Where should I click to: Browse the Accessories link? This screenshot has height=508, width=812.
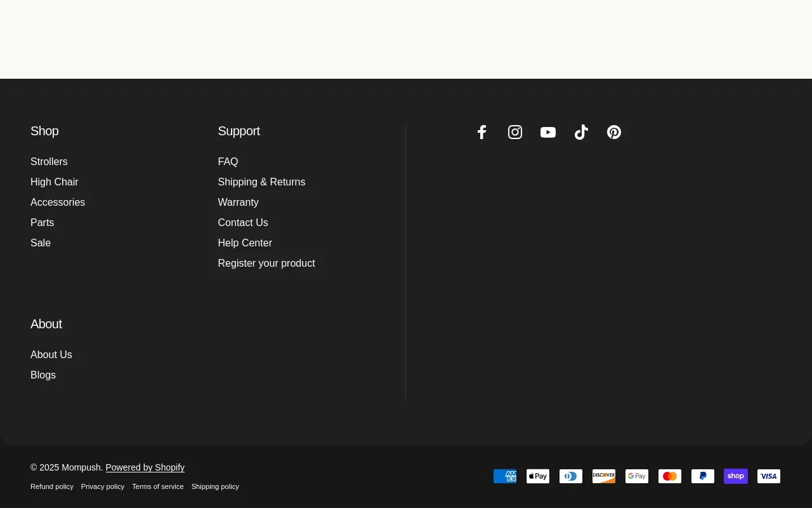pos(58,203)
